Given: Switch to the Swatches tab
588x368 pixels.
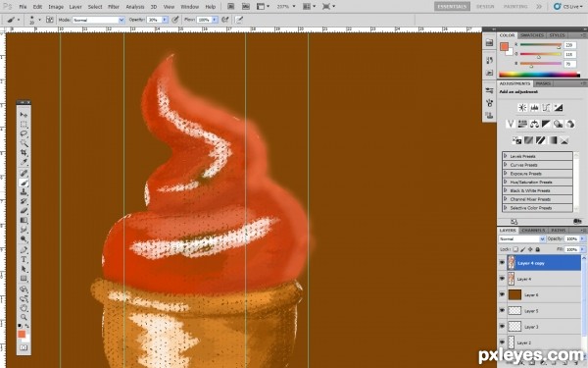Looking at the screenshot, I should [532, 35].
